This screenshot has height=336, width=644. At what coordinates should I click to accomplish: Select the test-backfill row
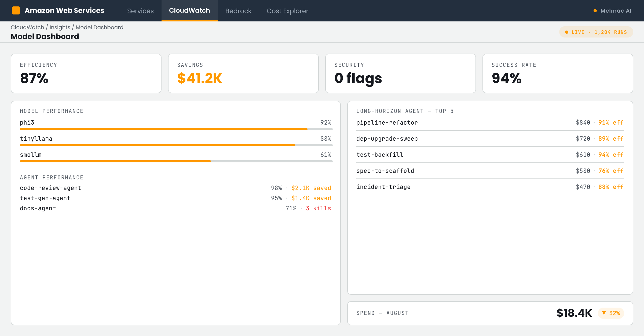[x=490, y=155]
